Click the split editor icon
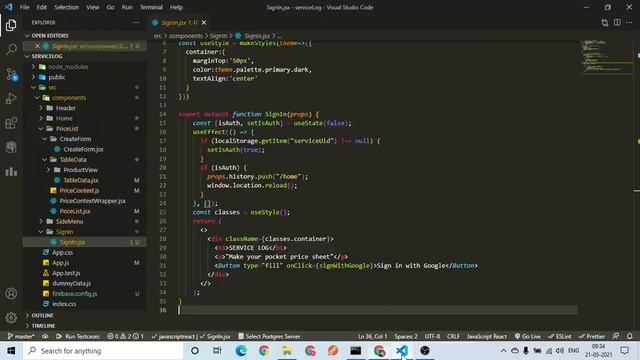The height and width of the screenshot is (360, 640). tap(617, 22)
